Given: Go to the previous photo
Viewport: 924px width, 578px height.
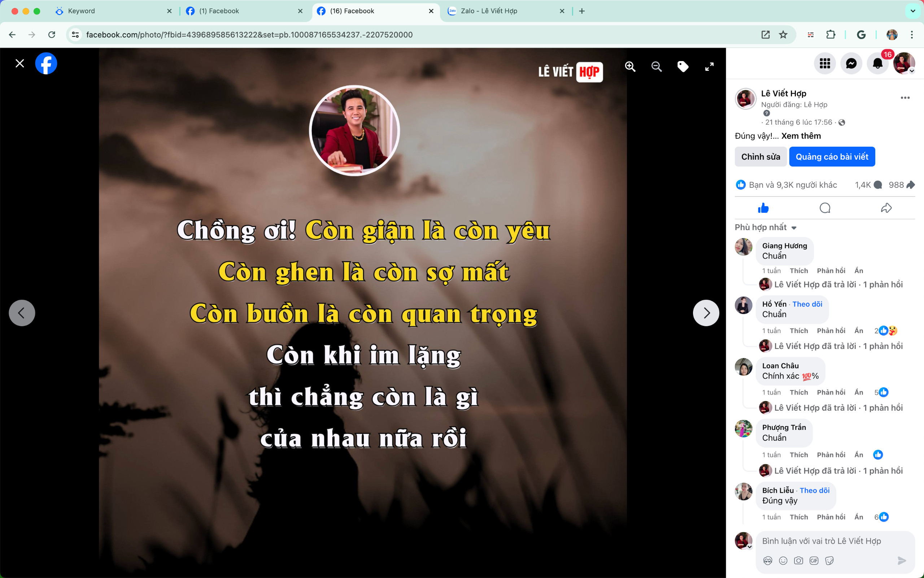Looking at the screenshot, I should point(22,313).
